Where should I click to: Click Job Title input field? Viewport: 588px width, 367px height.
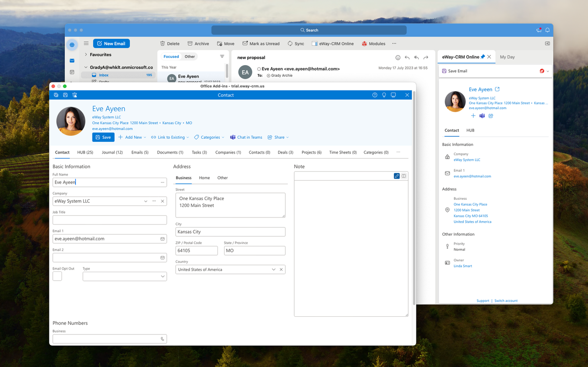(110, 220)
